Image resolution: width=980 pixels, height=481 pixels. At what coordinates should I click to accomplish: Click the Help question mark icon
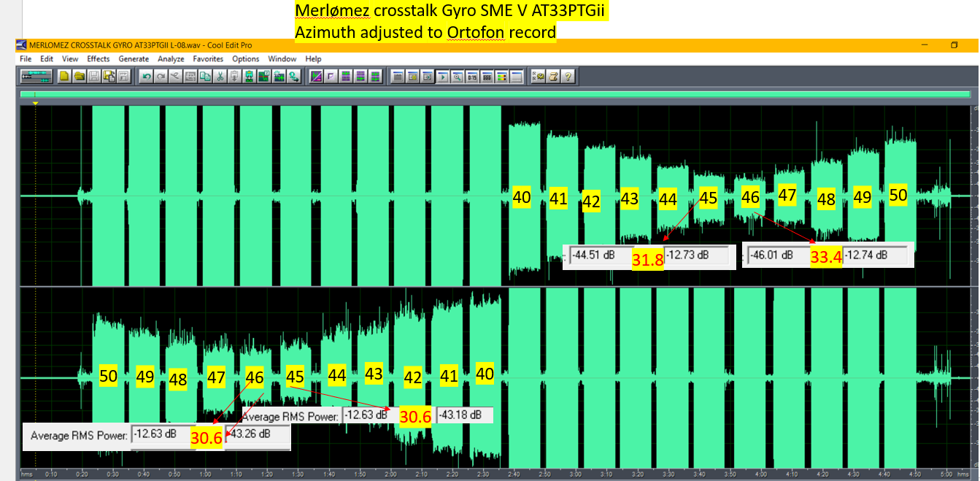[x=567, y=76]
